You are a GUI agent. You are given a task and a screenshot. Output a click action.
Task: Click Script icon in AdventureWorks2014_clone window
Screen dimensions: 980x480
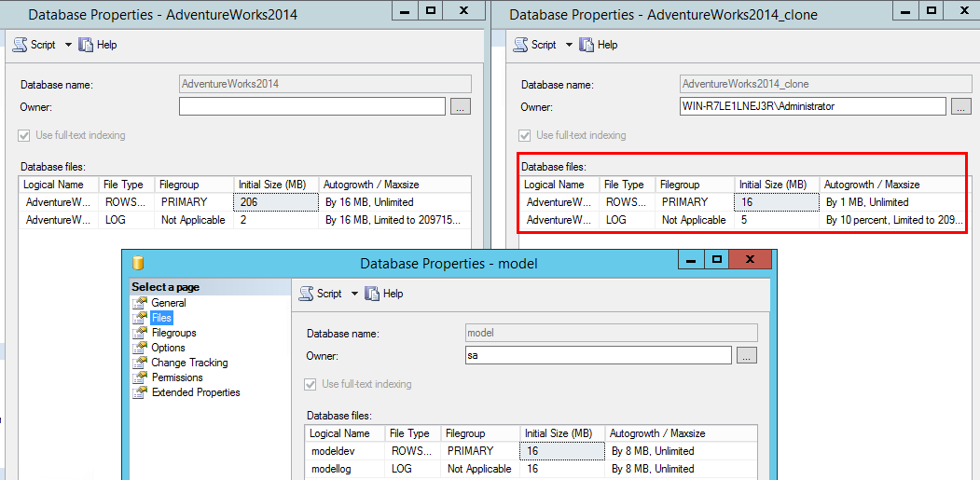pyautogui.click(x=521, y=45)
